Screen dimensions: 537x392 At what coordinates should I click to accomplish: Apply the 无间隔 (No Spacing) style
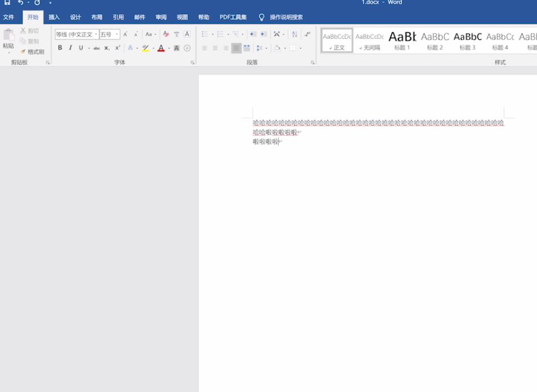tap(369, 41)
